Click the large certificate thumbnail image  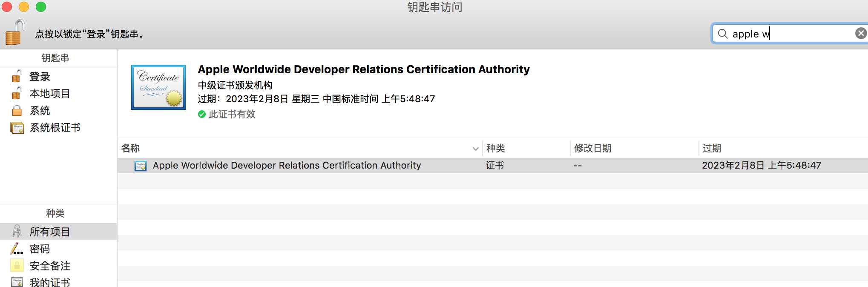pyautogui.click(x=158, y=87)
